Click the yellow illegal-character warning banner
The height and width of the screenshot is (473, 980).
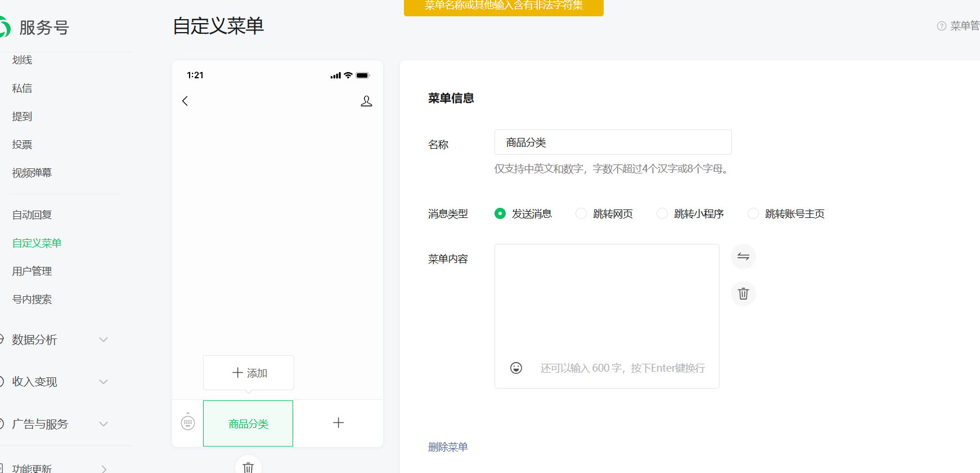[504, 7]
